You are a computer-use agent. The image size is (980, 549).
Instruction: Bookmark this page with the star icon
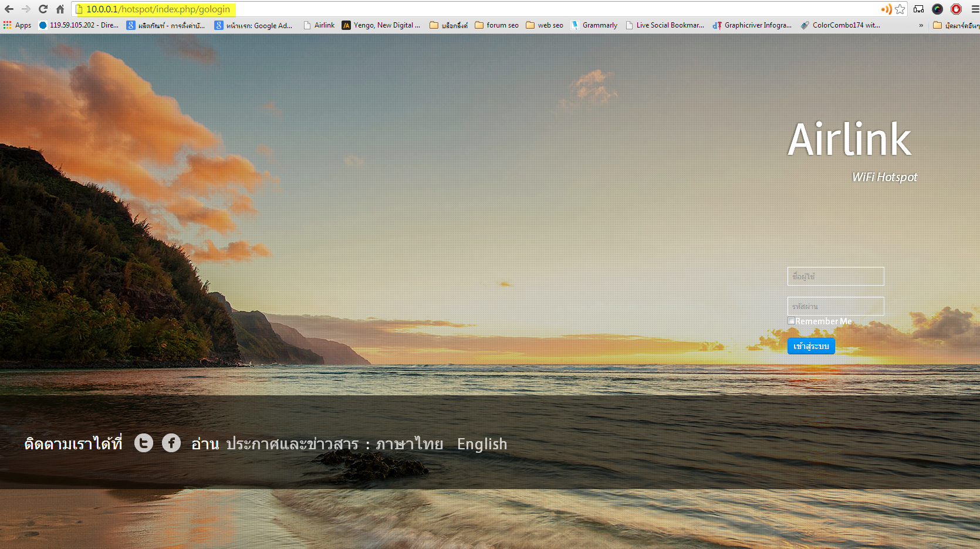coord(900,9)
